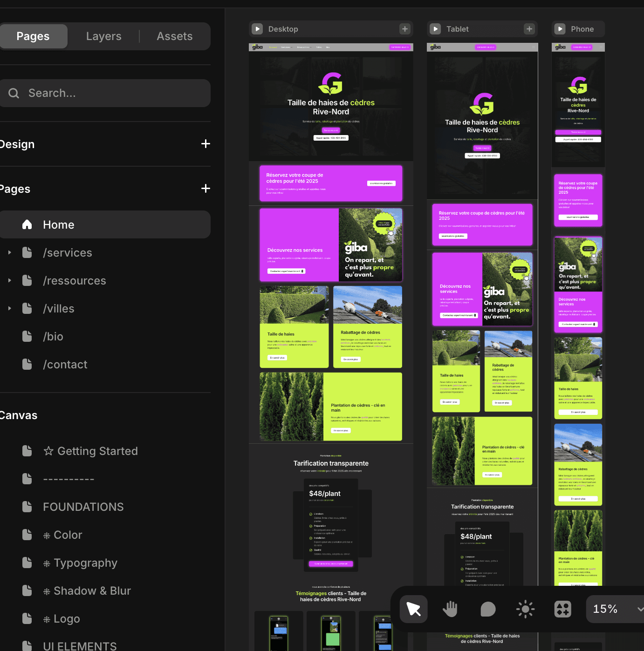This screenshot has height=651, width=644.
Task: Select the Phone frame label
Action: pos(582,29)
